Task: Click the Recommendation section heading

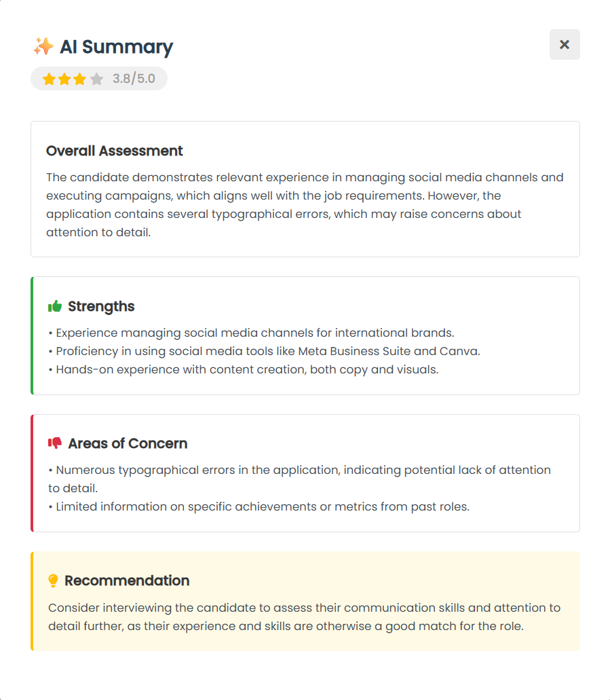Action: 127,581
